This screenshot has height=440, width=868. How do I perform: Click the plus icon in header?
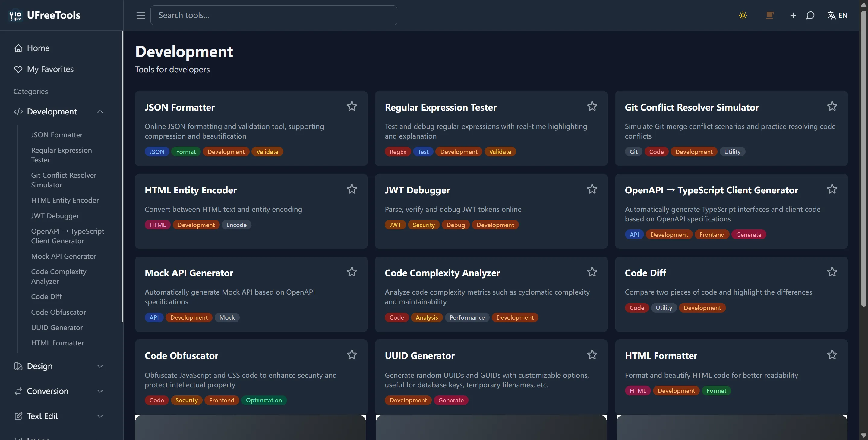[793, 15]
